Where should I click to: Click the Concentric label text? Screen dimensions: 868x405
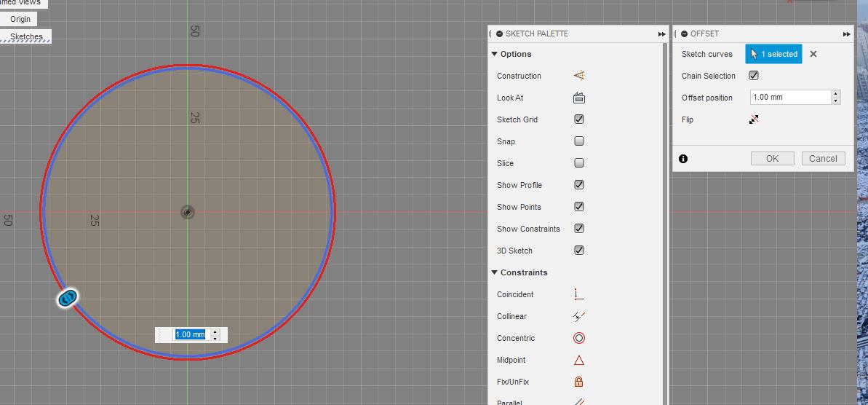pos(516,338)
